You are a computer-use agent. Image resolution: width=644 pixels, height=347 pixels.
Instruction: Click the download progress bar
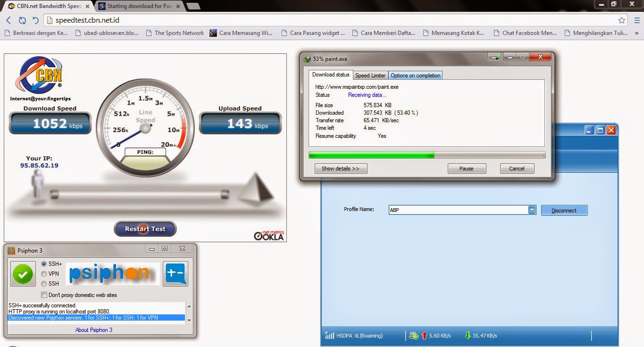[427, 155]
